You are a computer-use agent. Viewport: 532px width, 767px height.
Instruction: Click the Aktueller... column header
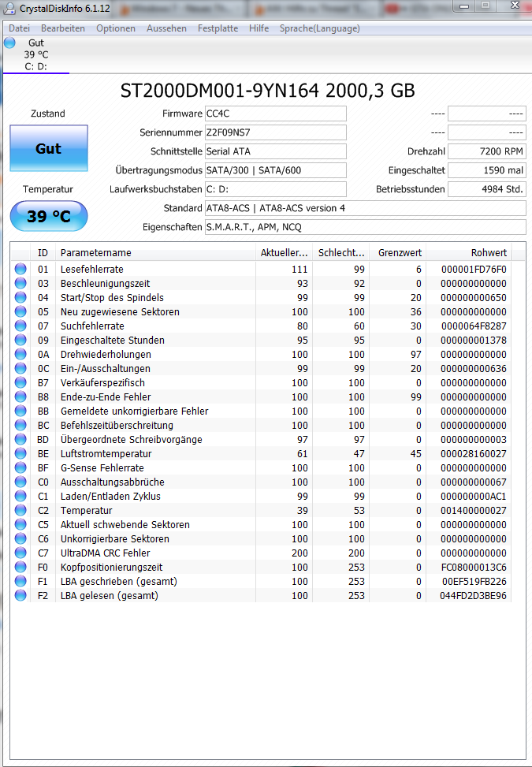284,252
